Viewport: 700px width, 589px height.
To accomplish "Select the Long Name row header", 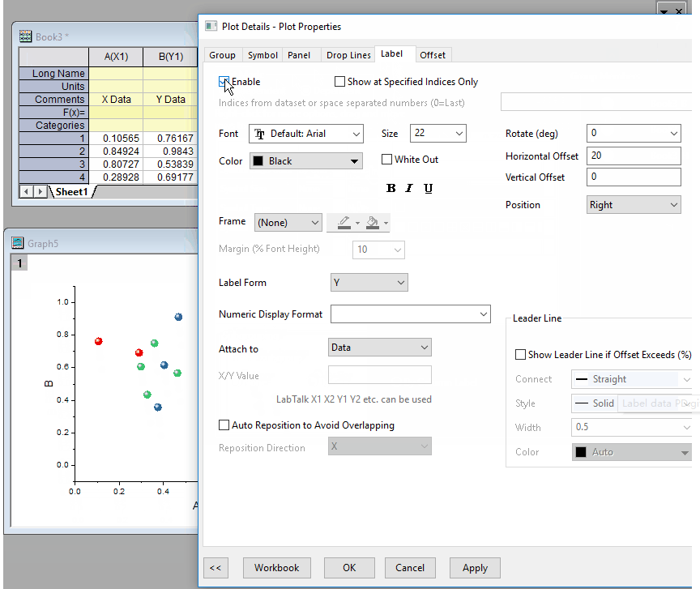I will point(54,73).
